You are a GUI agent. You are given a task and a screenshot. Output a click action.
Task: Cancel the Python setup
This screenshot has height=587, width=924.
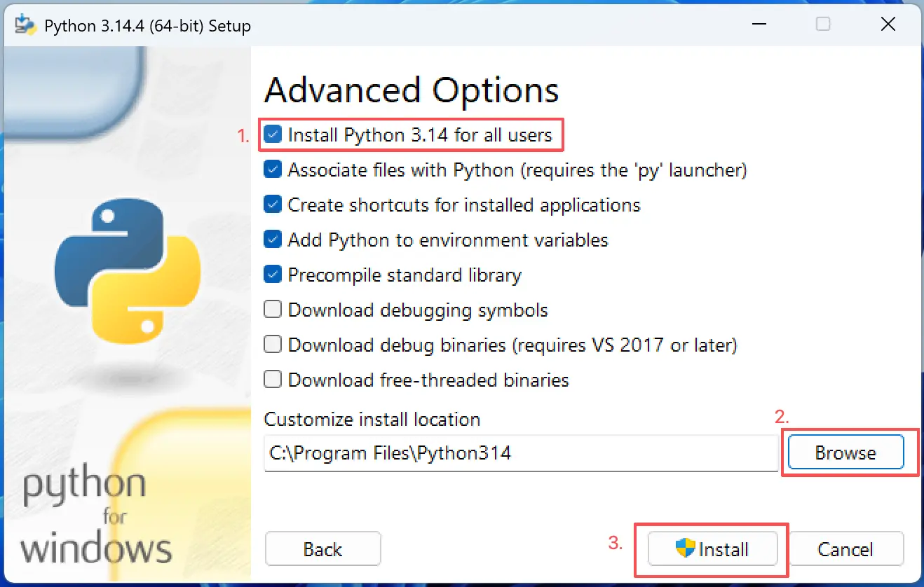coord(845,549)
